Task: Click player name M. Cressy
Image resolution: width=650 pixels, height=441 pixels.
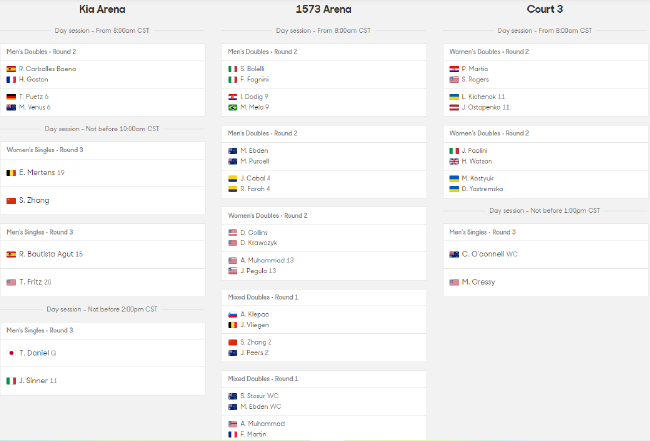Action: pos(478,282)
